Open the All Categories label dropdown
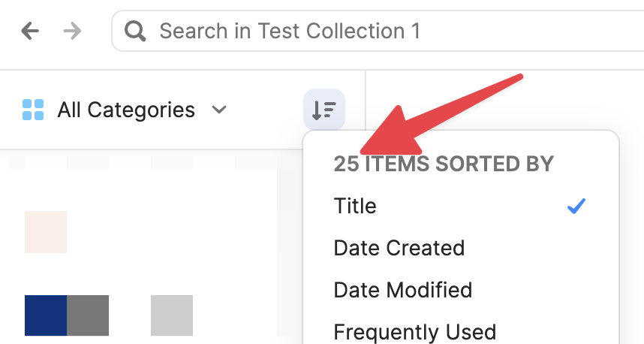 (x=126, y=110)
